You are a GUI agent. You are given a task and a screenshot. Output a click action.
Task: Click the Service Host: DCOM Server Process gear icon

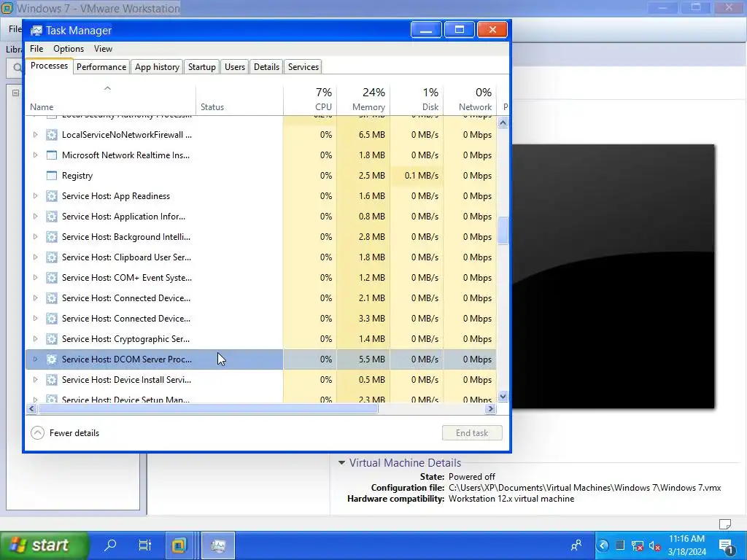click(52, 359)
